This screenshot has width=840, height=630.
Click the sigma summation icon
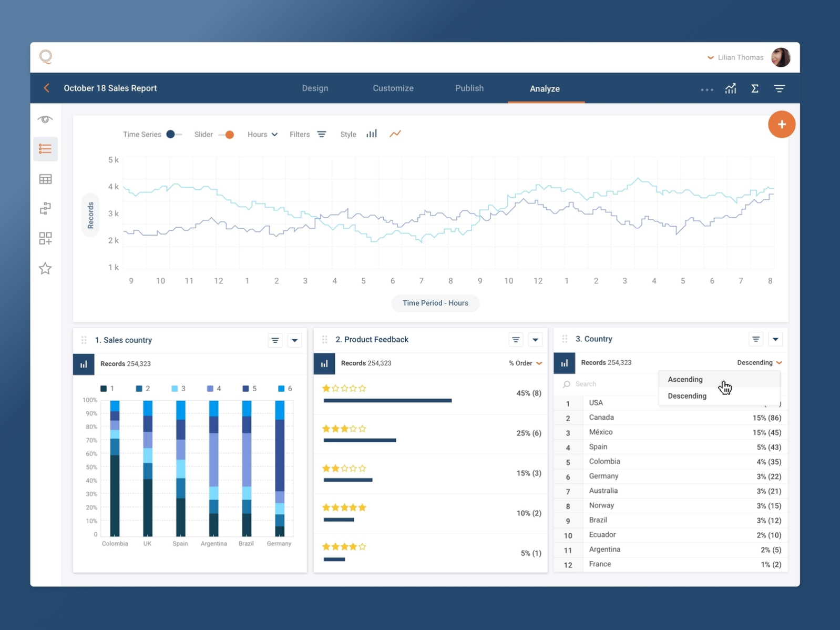click(x=755, y=88)
